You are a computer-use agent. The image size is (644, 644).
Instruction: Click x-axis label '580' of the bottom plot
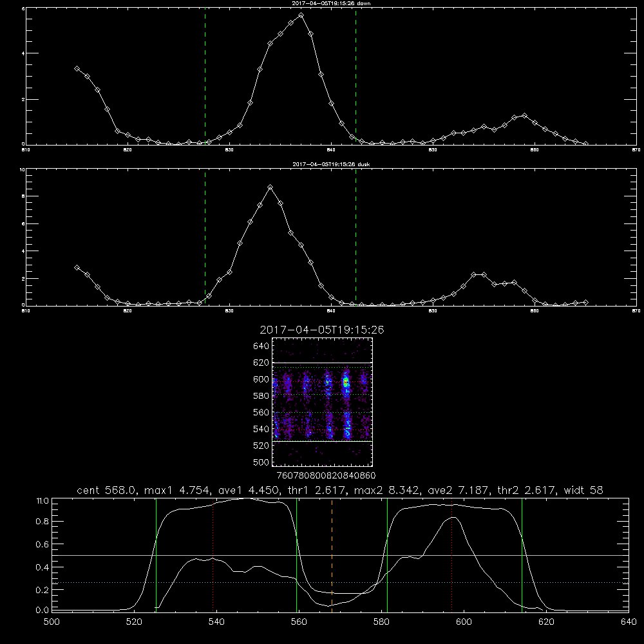point(381,622)
